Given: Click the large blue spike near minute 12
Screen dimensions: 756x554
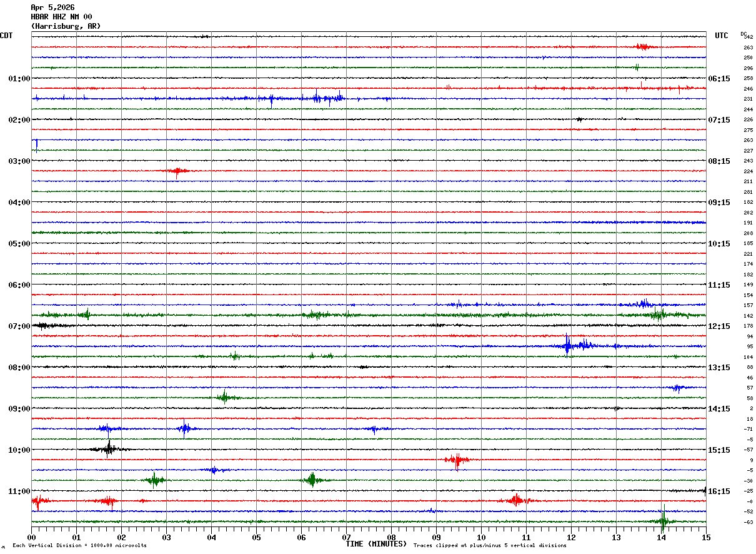Looking at the screenshot, I should tap(567, 345).
